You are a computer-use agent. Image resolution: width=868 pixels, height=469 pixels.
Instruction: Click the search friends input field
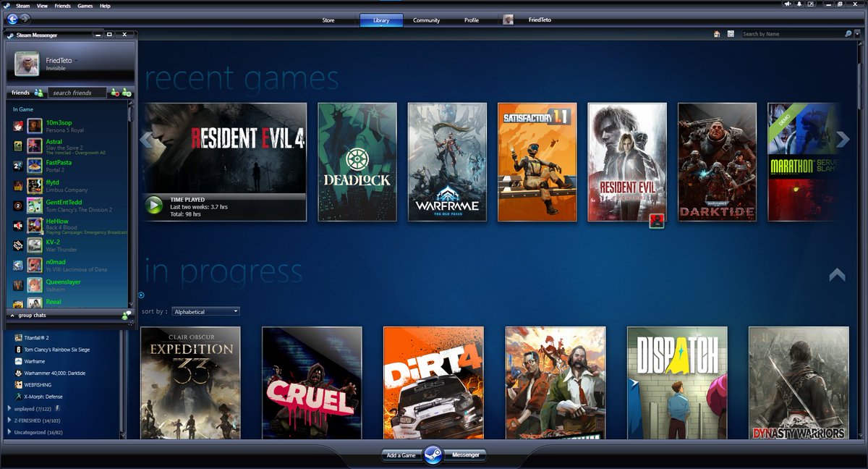tap(77, 93)
